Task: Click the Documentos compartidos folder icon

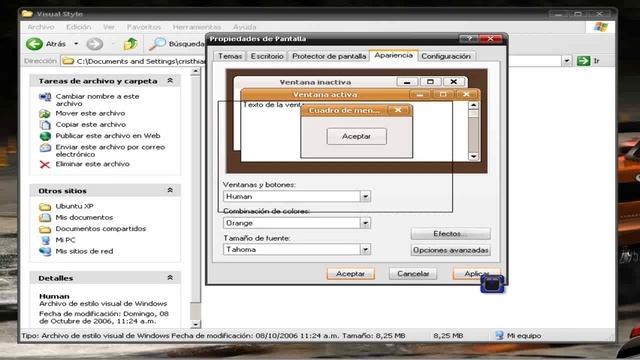Action: tap(45, 229)
